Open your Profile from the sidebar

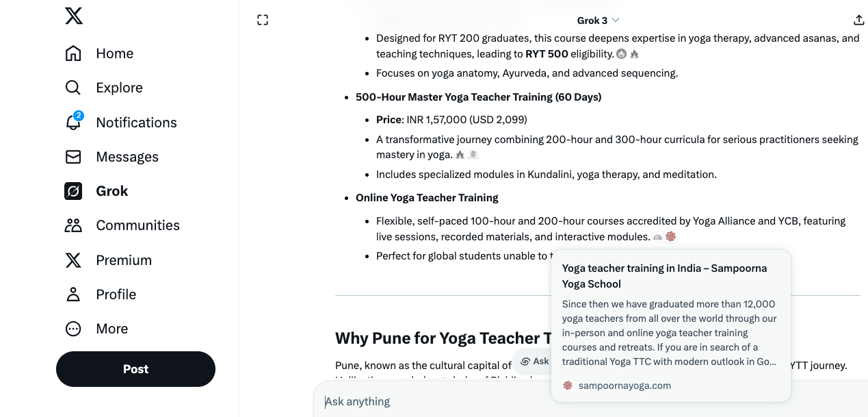pyautogui.click(x=73, y=294)
